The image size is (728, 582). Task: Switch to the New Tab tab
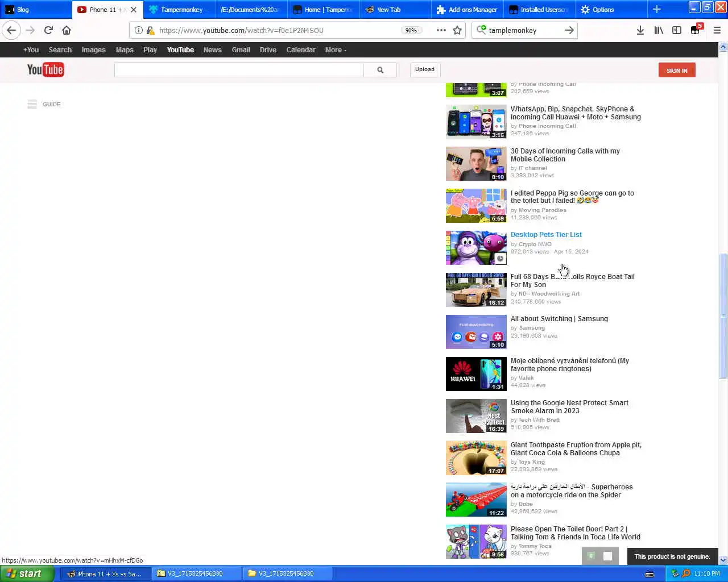[x=395, y=10]
